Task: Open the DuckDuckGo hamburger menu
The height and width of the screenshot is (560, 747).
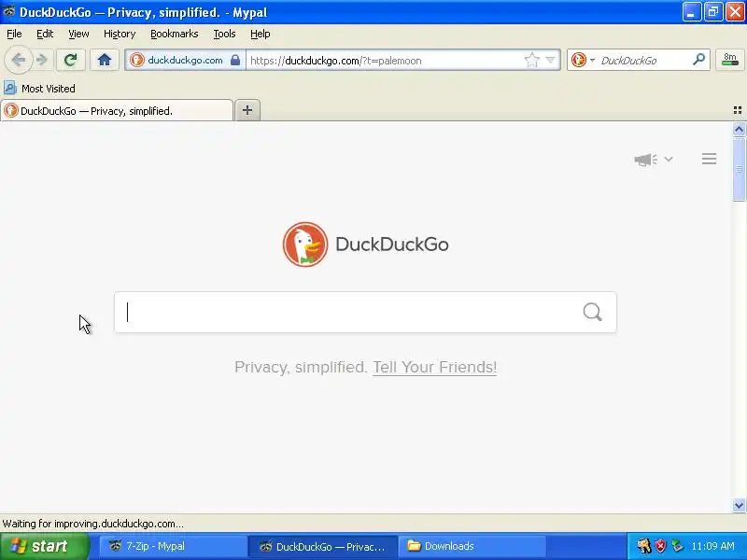Action: [x=709, y=159]
